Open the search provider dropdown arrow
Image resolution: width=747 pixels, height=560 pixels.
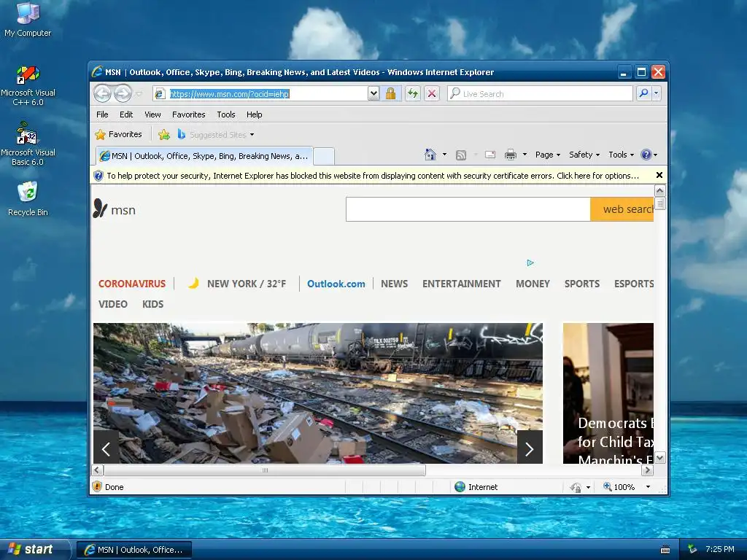tap(656, 93)
